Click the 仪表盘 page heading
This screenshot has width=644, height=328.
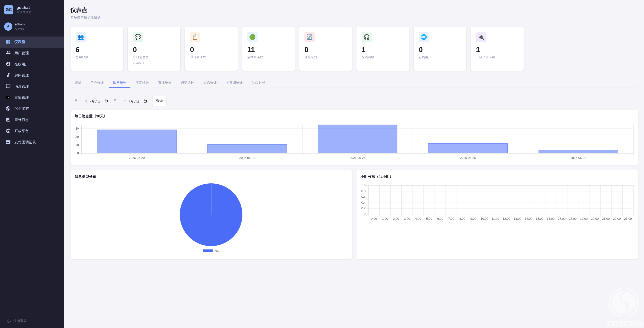click(x=79, y=10)
